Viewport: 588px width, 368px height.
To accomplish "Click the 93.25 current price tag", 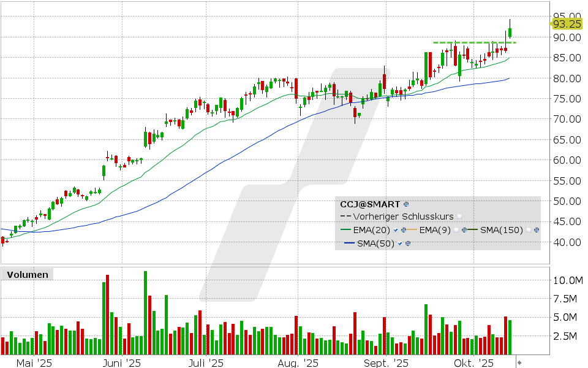I will [566, 24].
